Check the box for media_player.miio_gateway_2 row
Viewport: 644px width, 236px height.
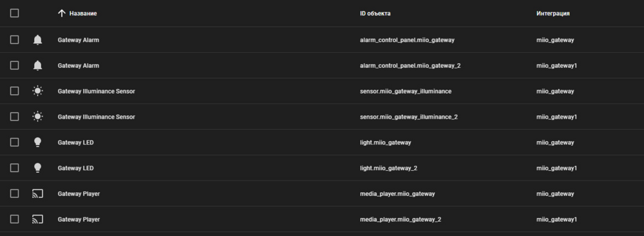point(14,219)
